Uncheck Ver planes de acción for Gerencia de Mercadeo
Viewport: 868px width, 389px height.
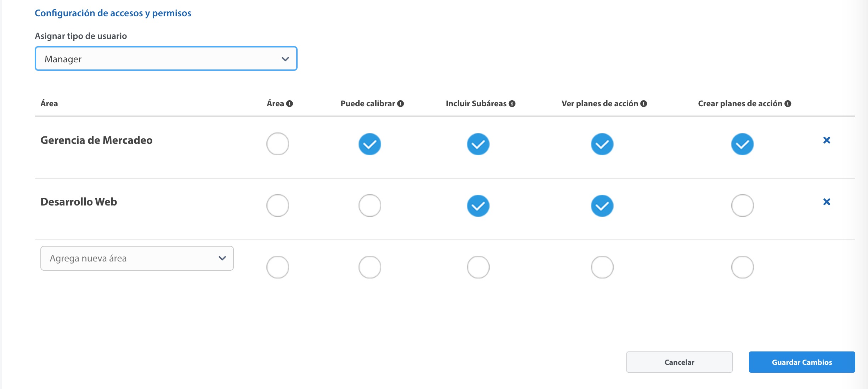[602, 144]
